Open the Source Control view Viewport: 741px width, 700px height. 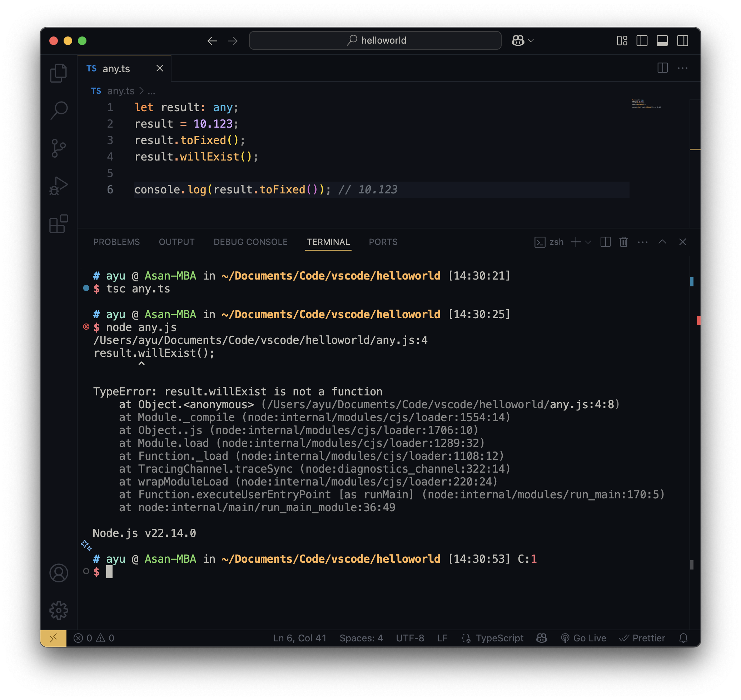pyautogui.click(x=59, y=148)
